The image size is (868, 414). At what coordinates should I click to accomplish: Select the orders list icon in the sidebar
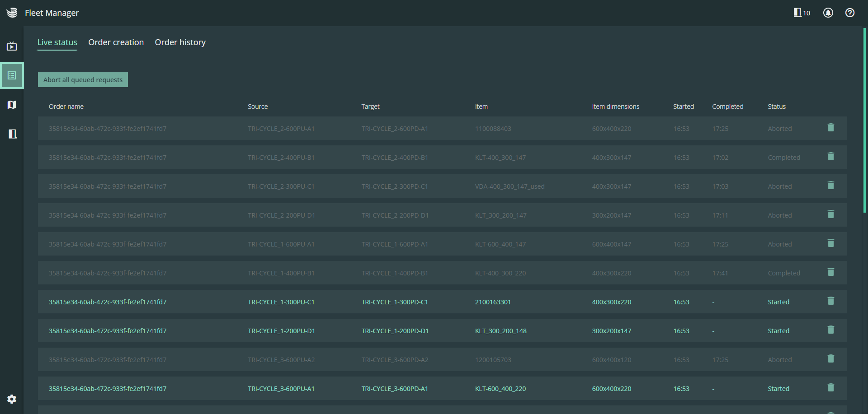coord(12,75)
